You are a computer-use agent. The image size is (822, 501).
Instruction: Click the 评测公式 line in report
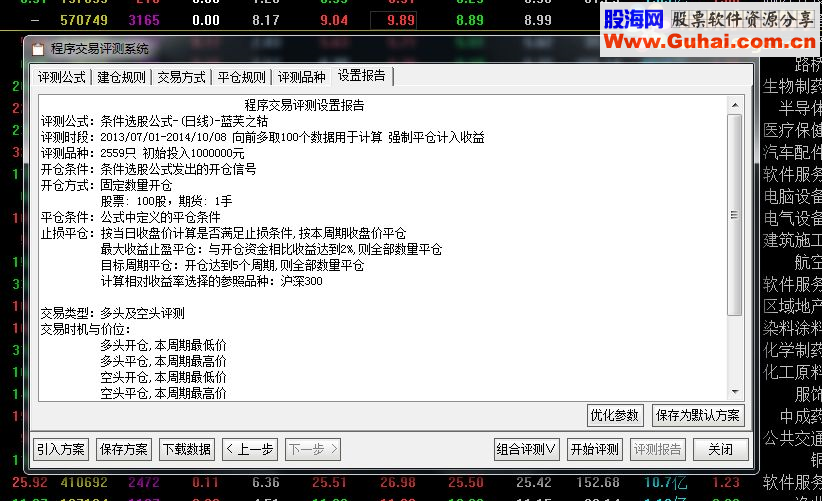[155, 122]
